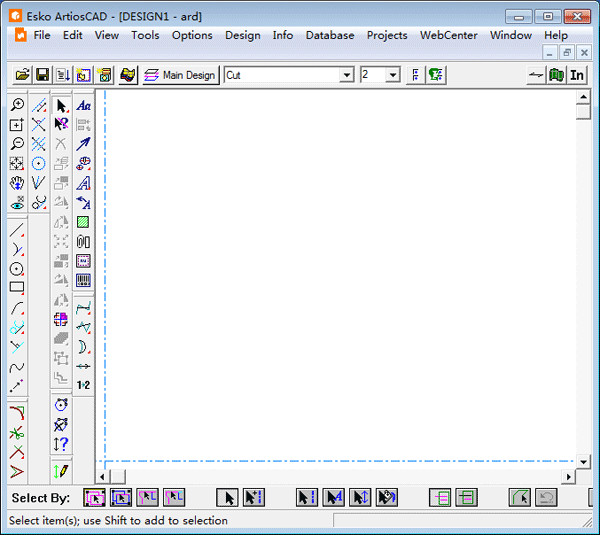This screenshot has height=535, width=600.
Task: Expand the pointage dropdown showing 2
Action: point(393,75)
